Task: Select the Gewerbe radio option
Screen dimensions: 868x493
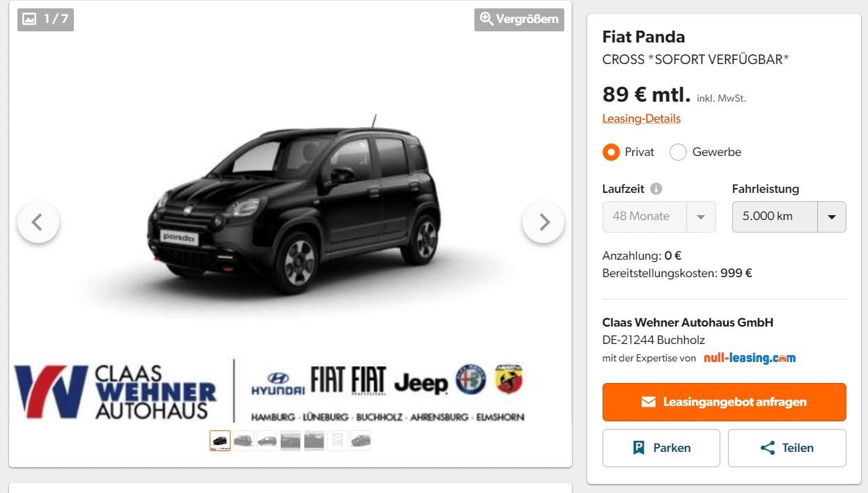Action: [678, 152]
